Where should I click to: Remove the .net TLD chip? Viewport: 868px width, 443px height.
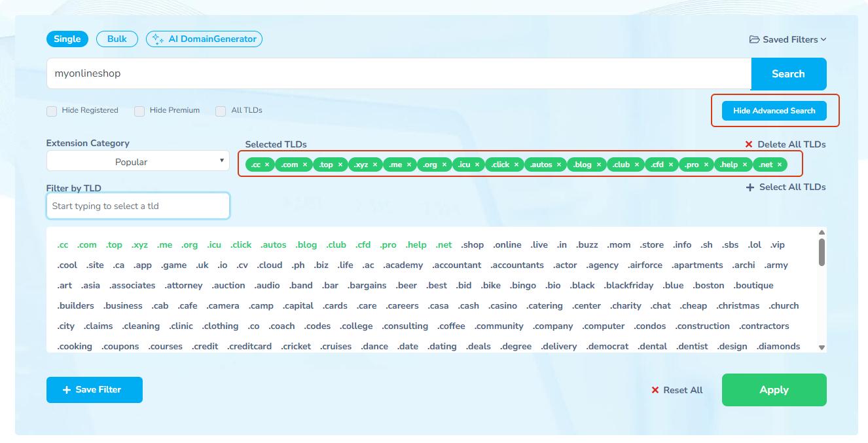(x=780, y=165)
